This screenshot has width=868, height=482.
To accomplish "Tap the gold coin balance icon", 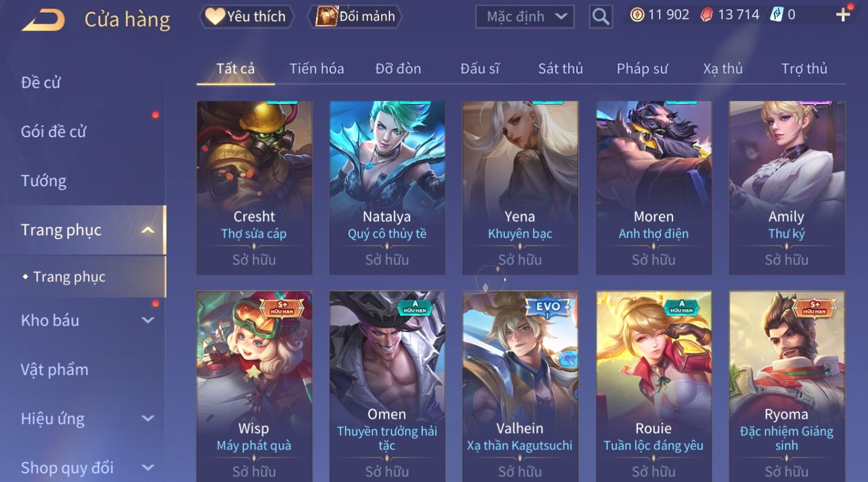I will (x=637, y=15).
